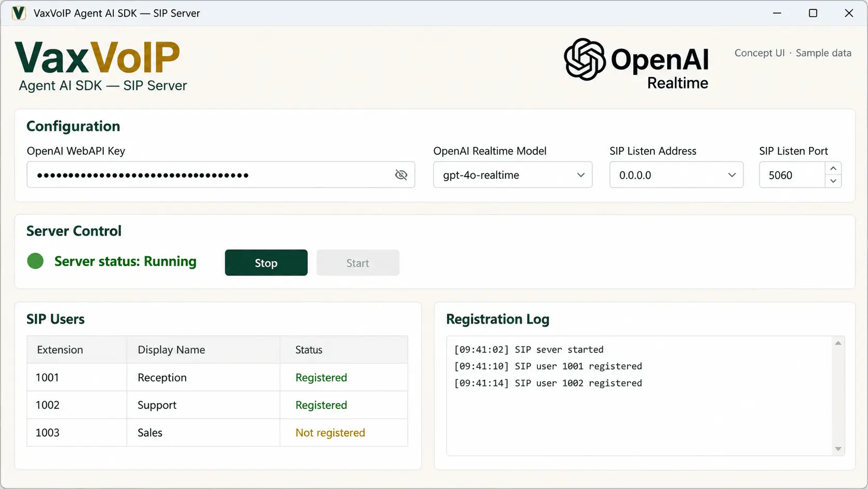Image resolution: width=868 pixels, height=489 pixels.
Task: Maximize the VaxVoIP window
Action: pos(813,13)
